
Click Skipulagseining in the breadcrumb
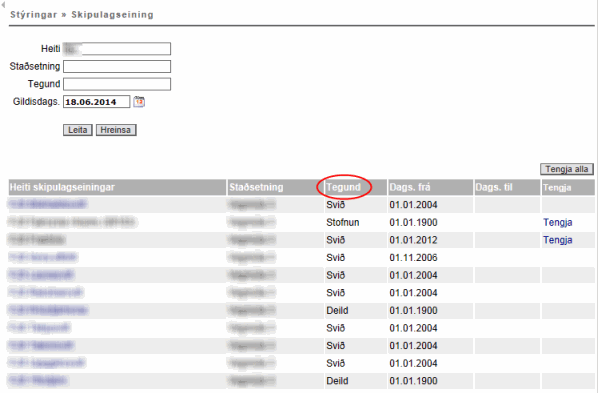coord(113,15)
